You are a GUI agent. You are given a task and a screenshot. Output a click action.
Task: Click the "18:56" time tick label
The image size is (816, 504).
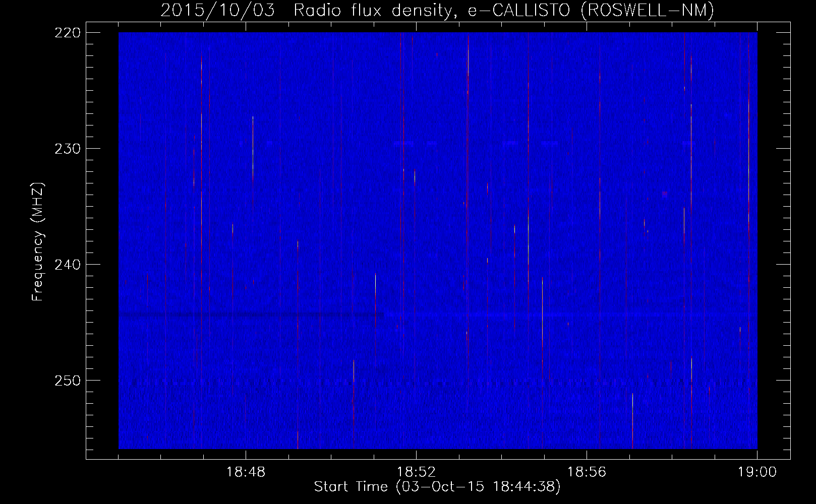click(x=587, y=472)
